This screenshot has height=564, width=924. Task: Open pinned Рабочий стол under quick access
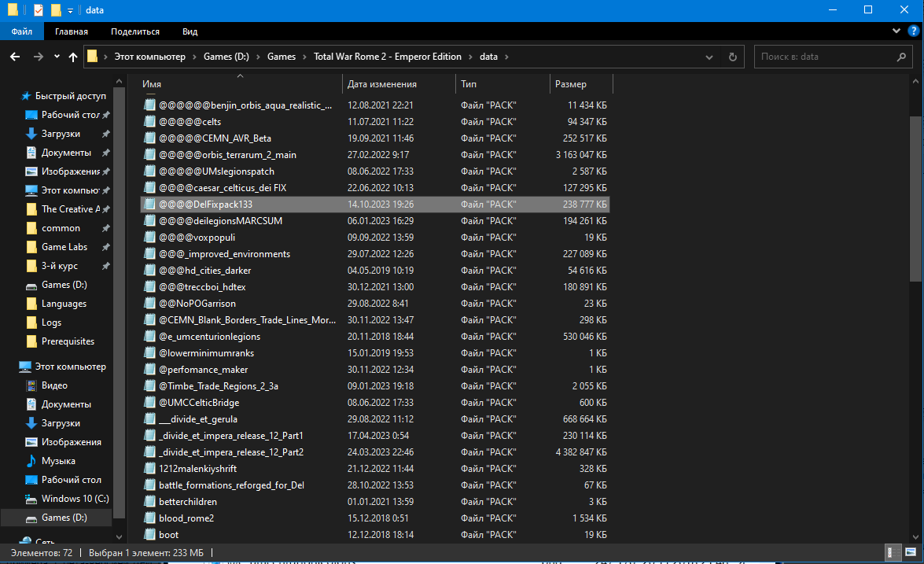click(70, 114)
